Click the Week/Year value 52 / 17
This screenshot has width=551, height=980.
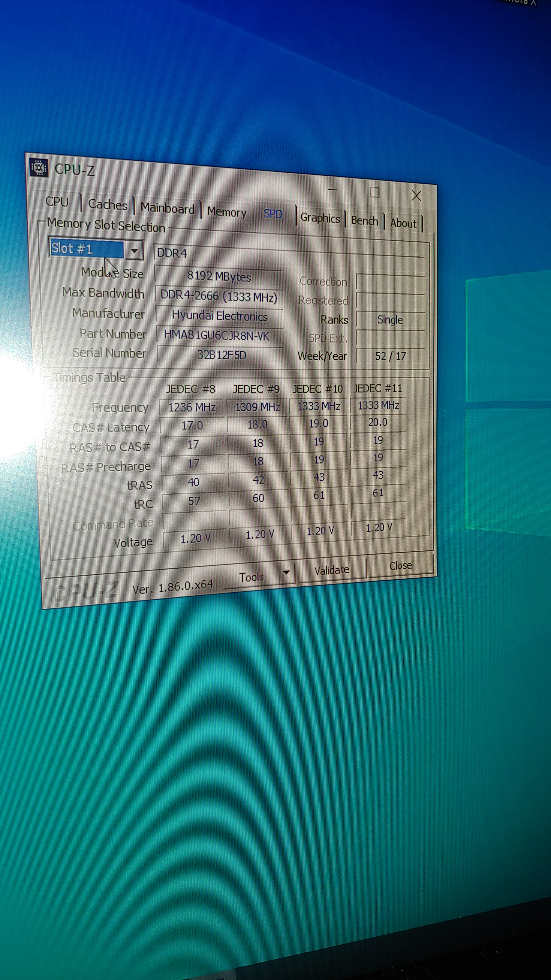click(390, 356)
